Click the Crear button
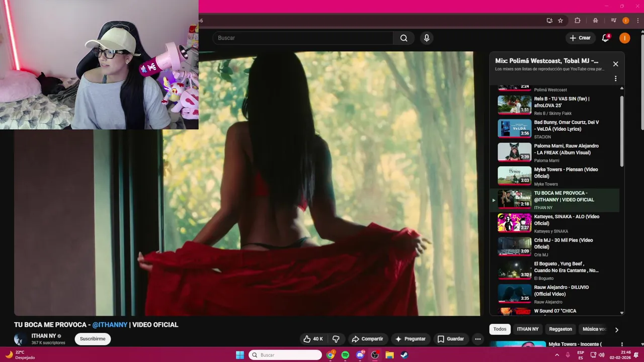644x362 pixels. tap(580, 38)
